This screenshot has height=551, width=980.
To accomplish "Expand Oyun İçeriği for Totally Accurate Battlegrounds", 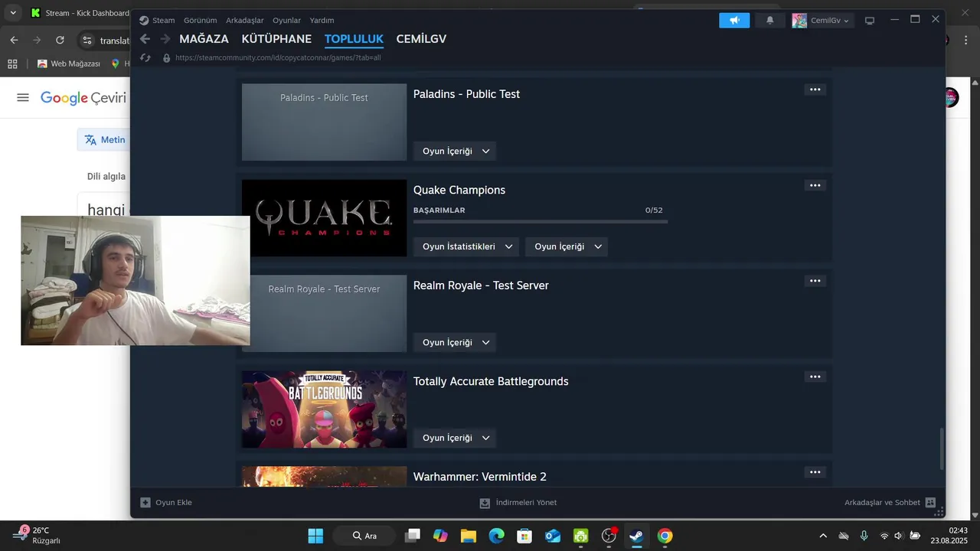I will coord(455,438).
